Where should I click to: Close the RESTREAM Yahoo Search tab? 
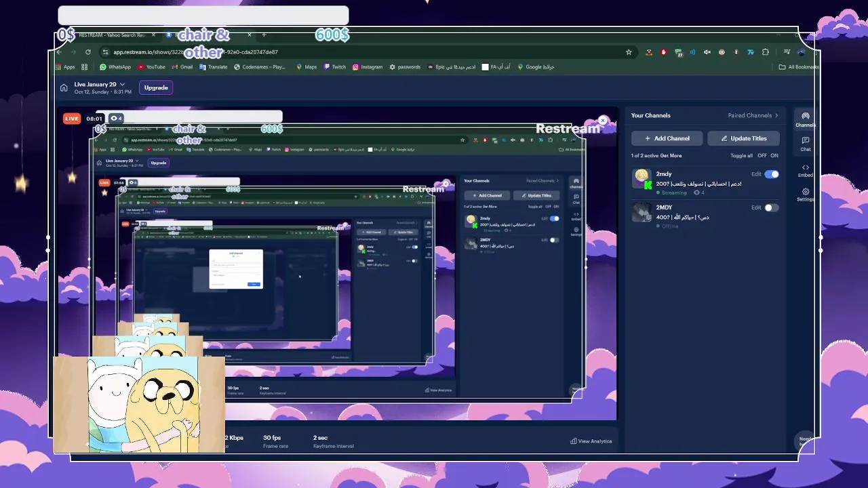tap(153, 35)
